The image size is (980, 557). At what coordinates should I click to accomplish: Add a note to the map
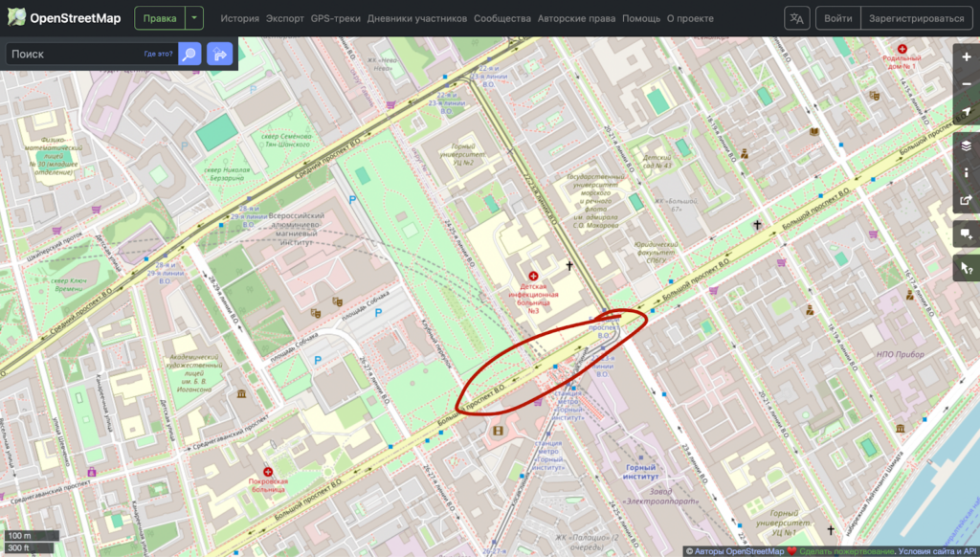(966, 234)
